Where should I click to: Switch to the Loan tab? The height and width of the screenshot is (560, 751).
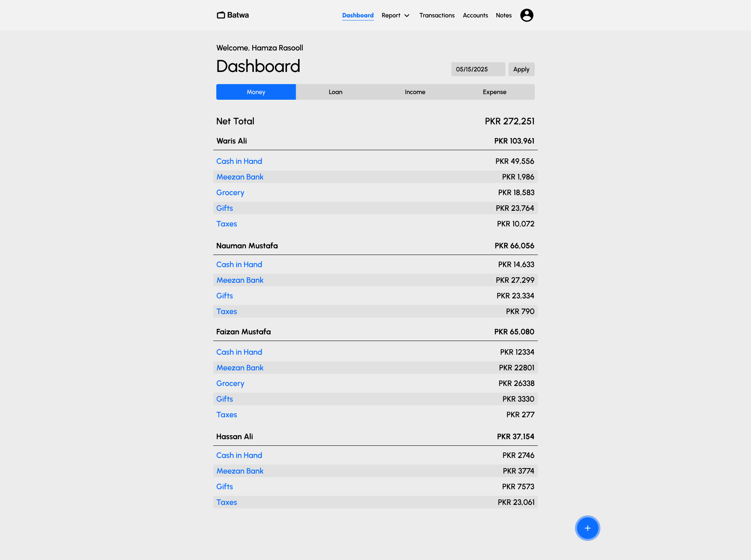[336, 92]
